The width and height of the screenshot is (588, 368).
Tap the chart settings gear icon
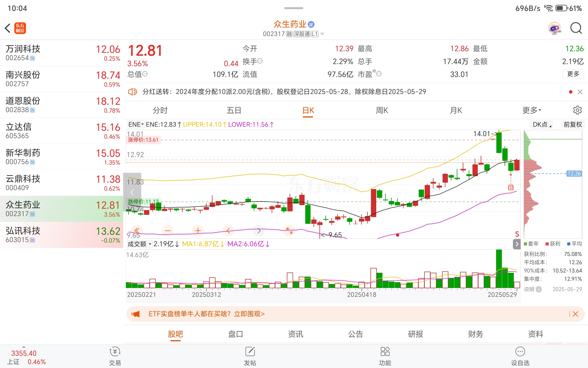577,110
